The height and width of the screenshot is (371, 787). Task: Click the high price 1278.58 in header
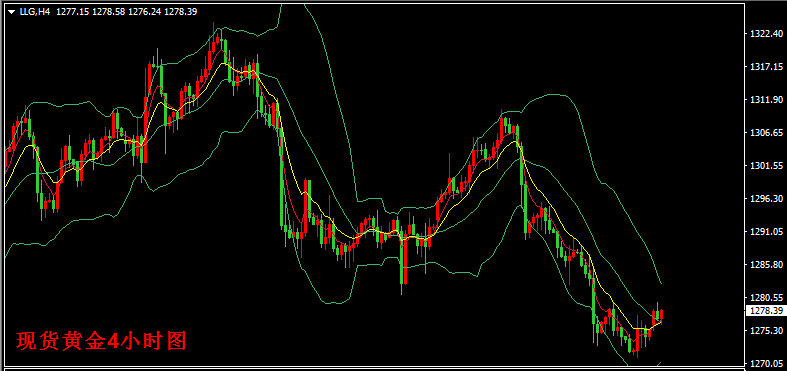(109, 12)
